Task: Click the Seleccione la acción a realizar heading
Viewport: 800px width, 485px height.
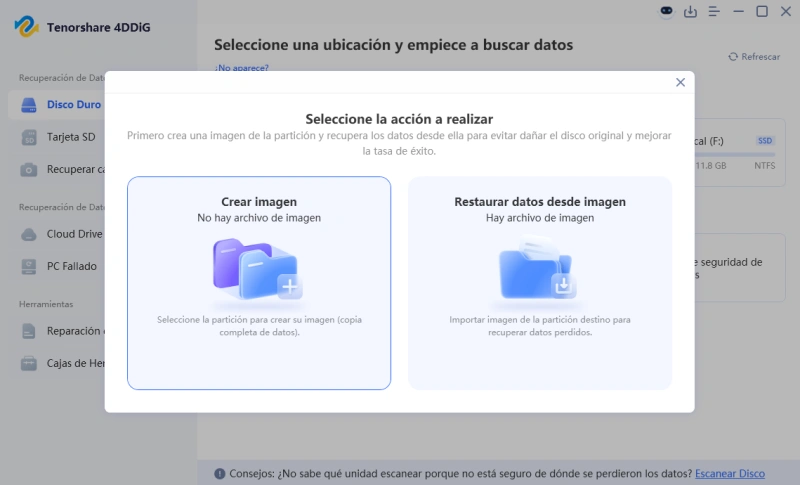Action: (x=399, y=119)
